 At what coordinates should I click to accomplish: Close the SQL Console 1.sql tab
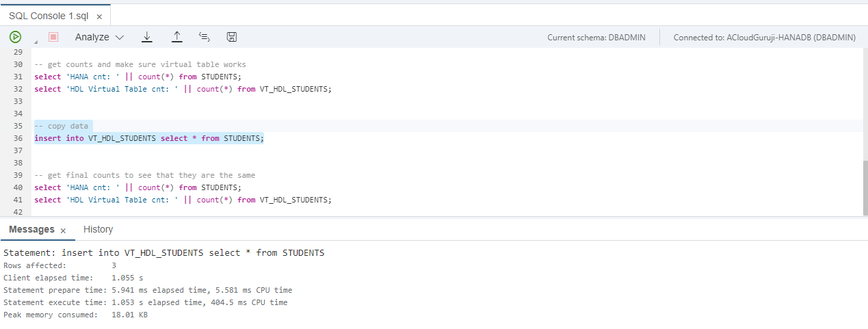click(x=99, y=16)
